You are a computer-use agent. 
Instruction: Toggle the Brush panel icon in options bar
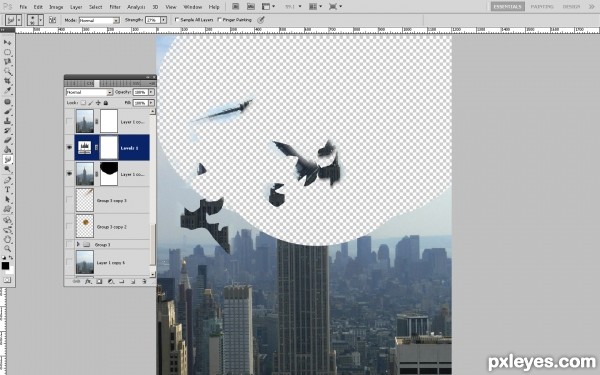52,20
